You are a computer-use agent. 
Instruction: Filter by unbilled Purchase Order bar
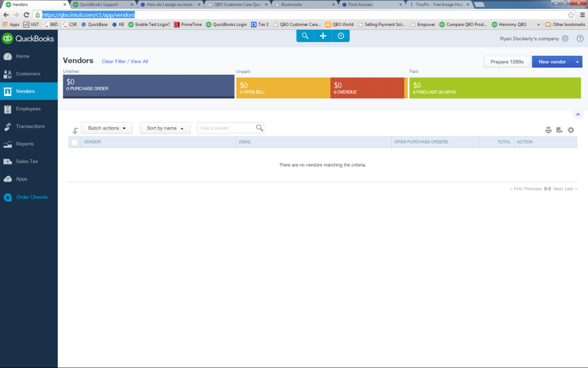tap(149, 86)
